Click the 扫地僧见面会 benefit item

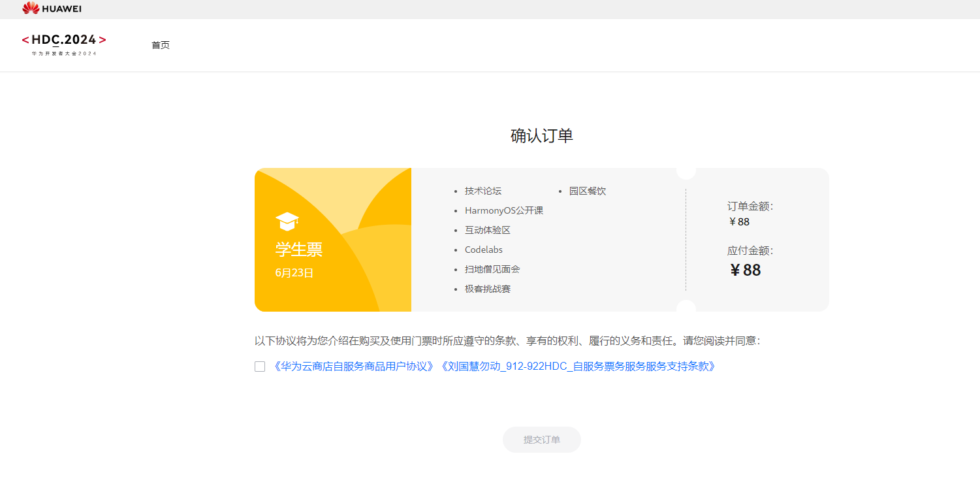point(492,269)
